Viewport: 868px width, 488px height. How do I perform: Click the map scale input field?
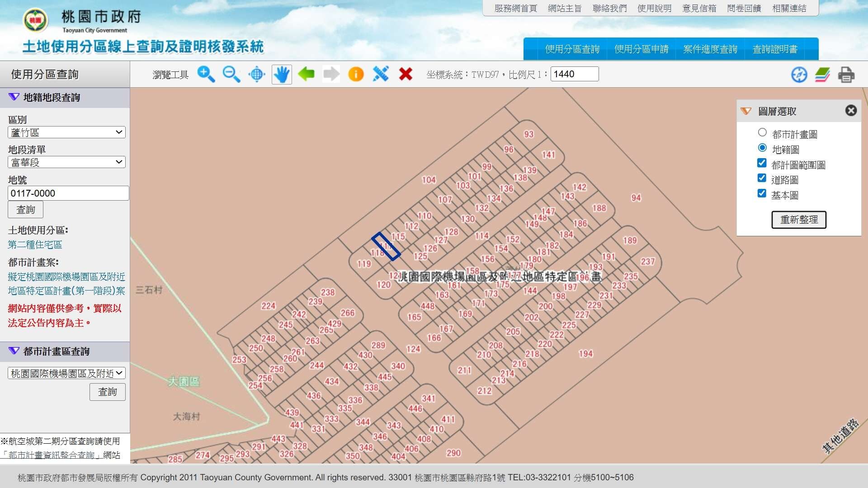coord(574,74)
